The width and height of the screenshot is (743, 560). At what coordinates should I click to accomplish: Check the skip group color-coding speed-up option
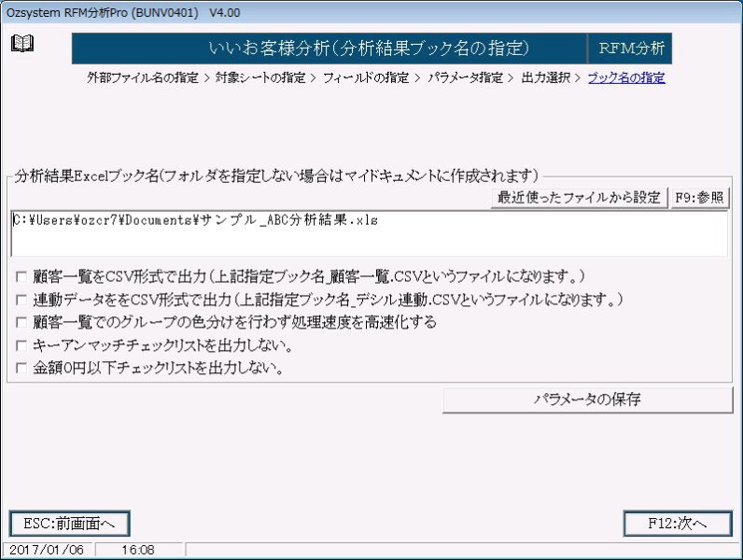[x=21, y=323]
